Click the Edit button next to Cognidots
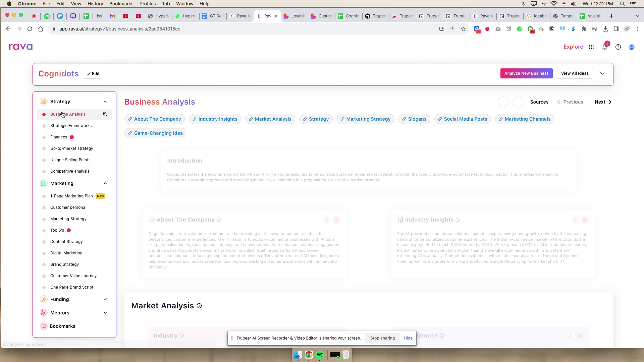 [93, 73]
